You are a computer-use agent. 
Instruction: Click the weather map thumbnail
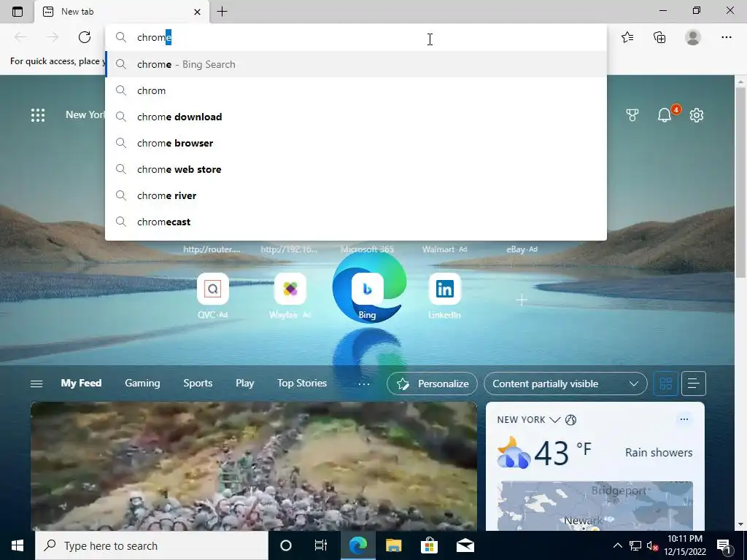595,505
